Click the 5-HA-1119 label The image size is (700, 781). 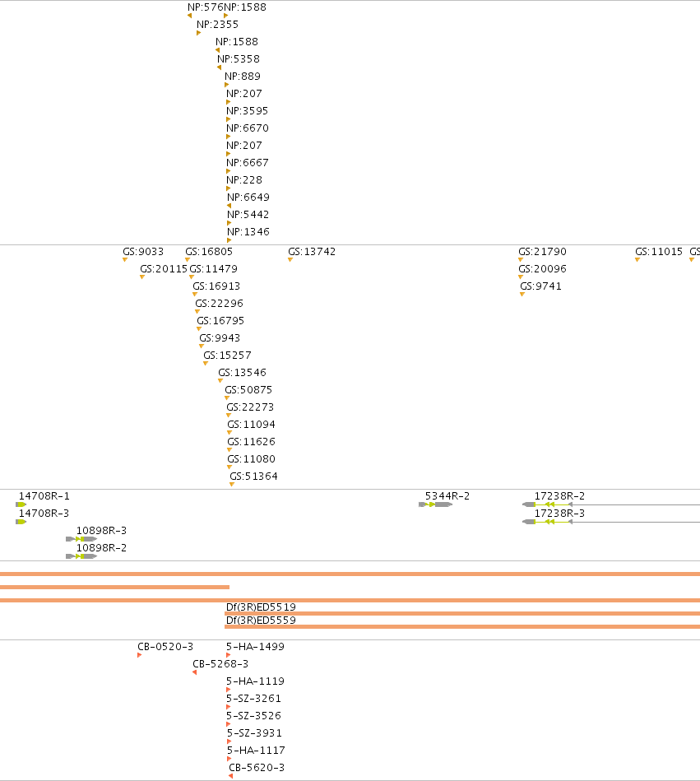click(x=255, y=681)
